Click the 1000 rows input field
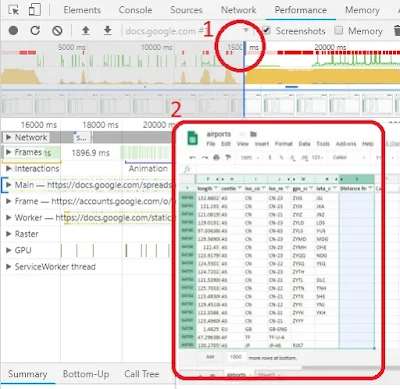 pos(236,357)
